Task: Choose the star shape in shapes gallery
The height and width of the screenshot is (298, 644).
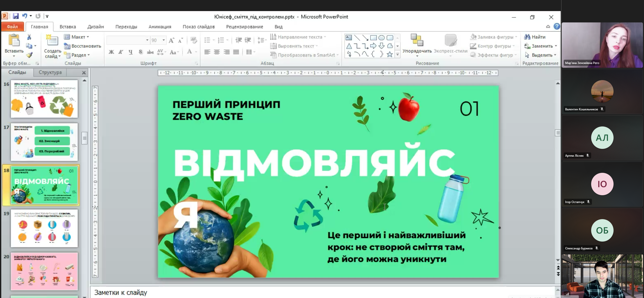Action: tap(390, 54)
